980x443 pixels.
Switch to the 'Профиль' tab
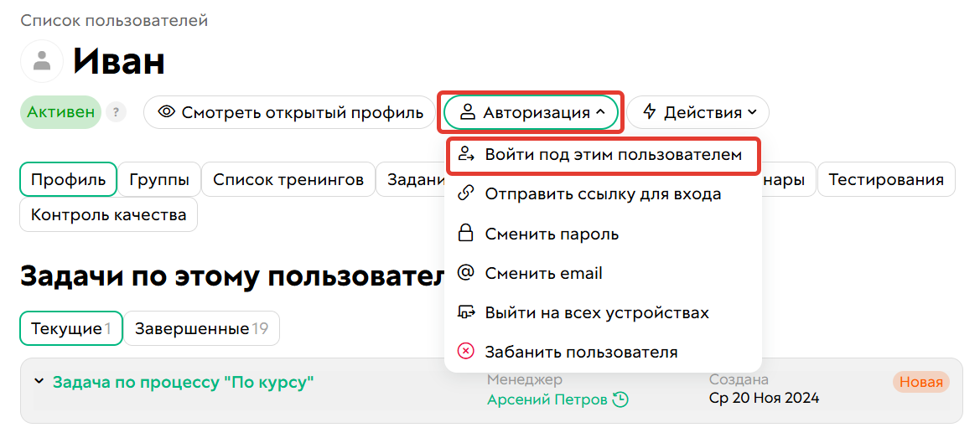69,180
